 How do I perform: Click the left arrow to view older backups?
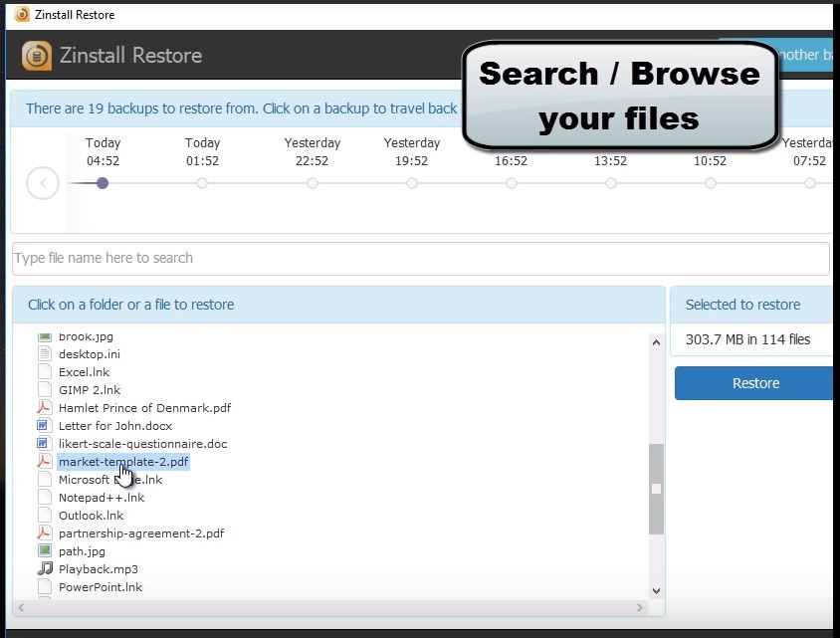point(42,183)
